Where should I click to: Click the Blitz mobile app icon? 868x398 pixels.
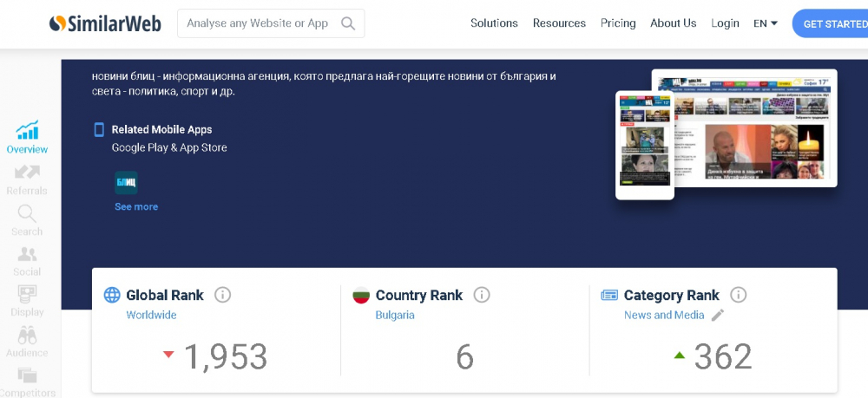(126, 182)
